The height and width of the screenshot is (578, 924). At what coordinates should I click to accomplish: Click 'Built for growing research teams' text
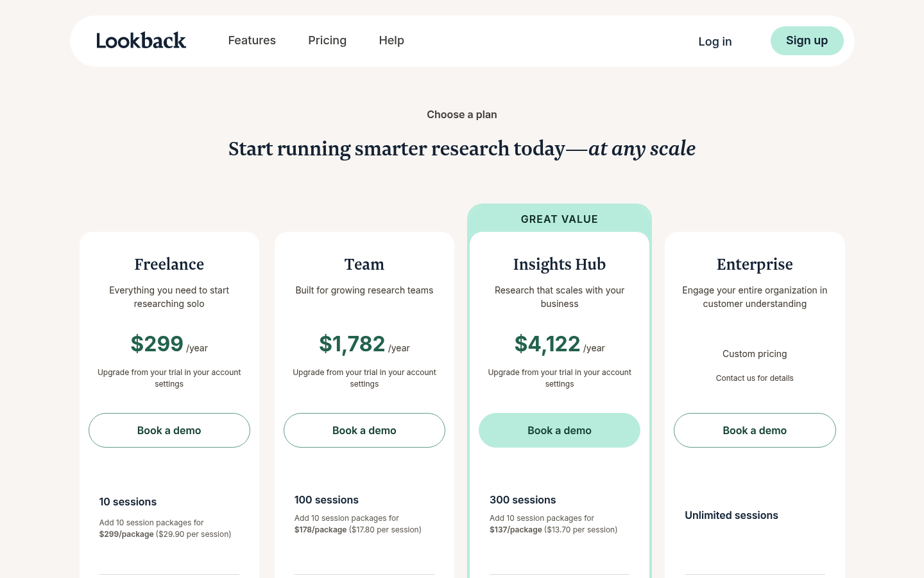(364, 290)
